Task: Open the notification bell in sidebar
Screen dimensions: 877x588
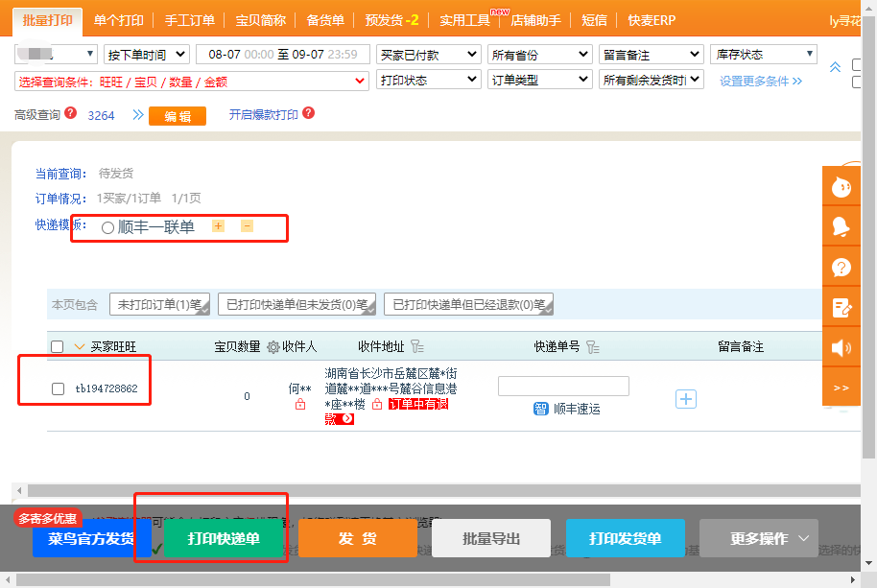Action: 841,226
